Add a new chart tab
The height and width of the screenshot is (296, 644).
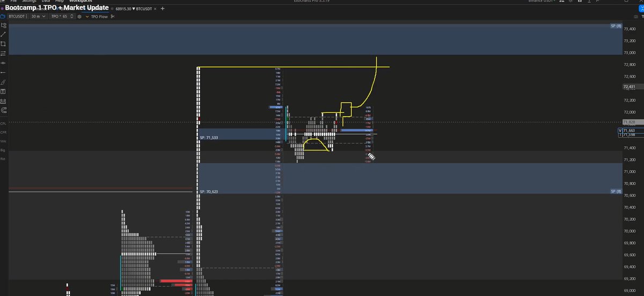[163, 9]
